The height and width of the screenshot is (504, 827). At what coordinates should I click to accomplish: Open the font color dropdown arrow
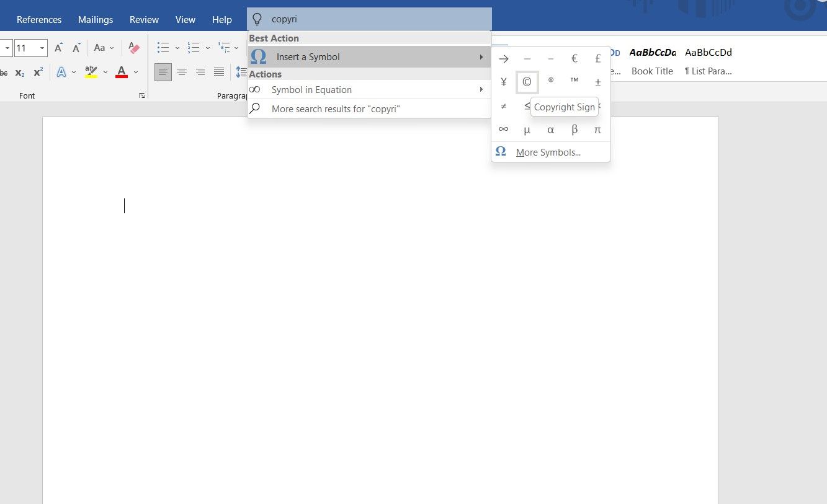(136, 72)
